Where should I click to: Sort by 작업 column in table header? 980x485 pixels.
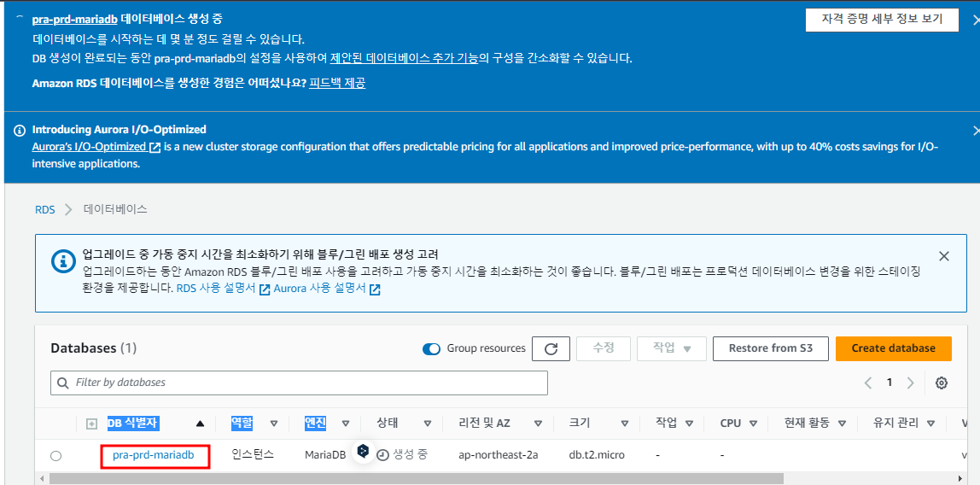(x=689, y=424)
